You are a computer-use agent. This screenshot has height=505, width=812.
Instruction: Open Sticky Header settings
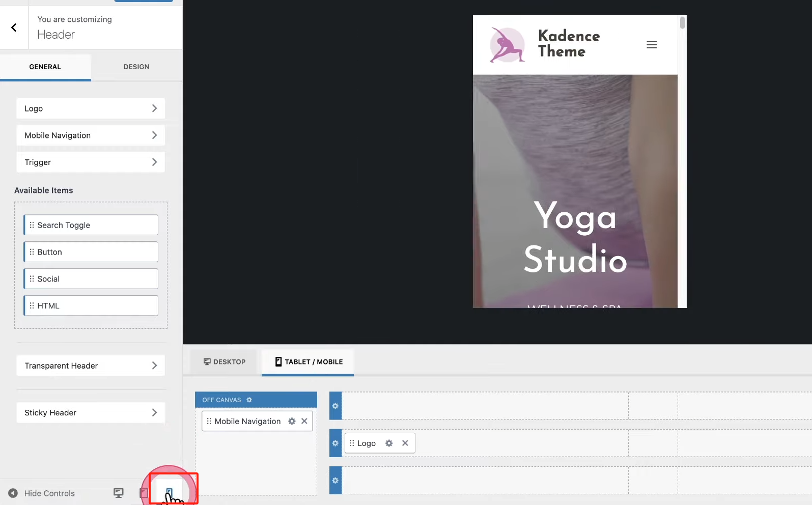pyautogui.click(x=91, y=413)
